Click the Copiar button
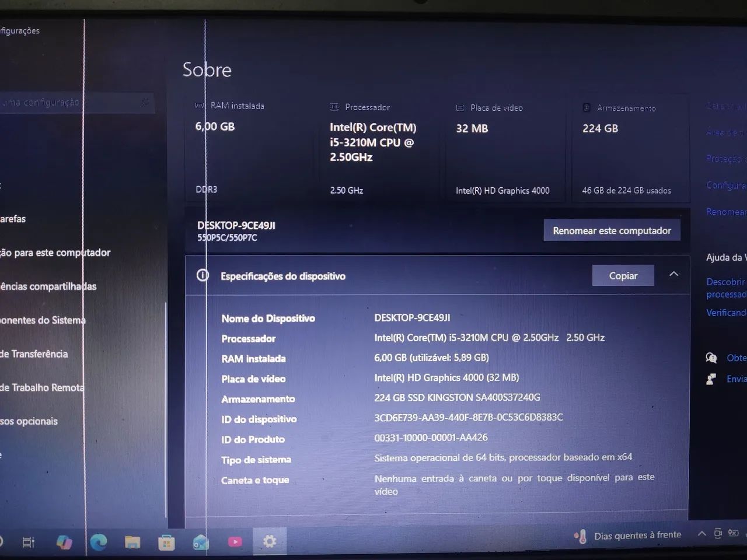 tap(623, 275)
